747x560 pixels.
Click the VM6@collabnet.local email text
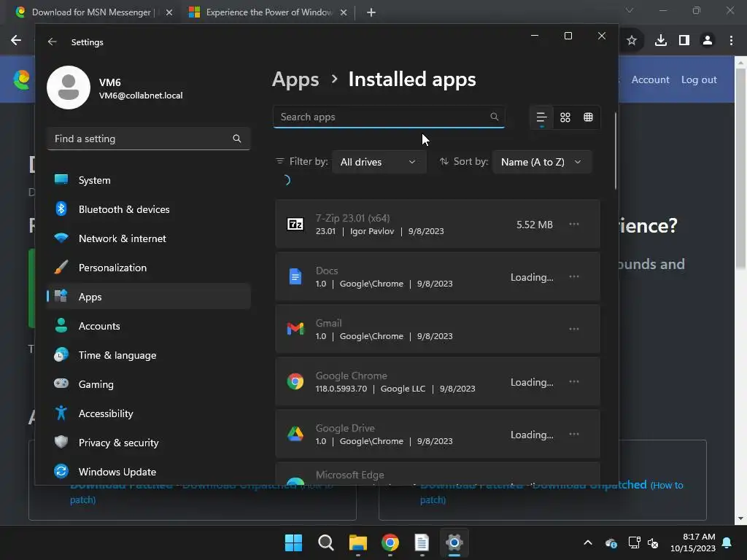click(x=141, y=96)
